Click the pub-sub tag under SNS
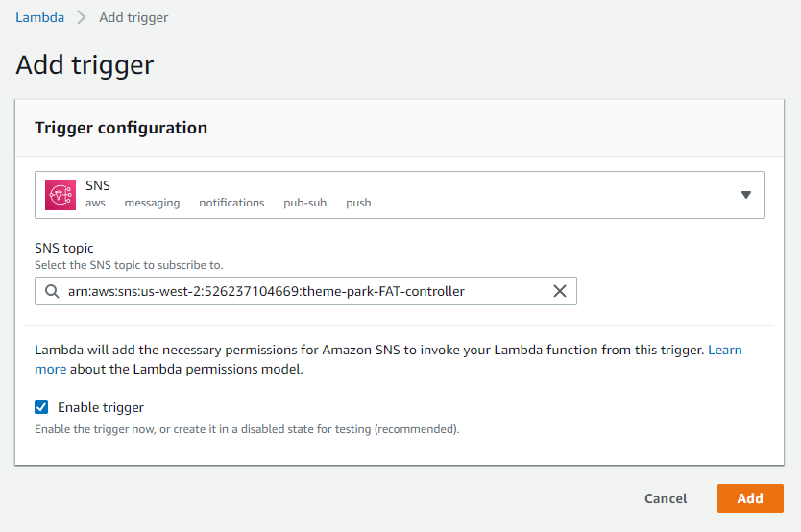Image resolution: width=801 pixels, height=532 pixels. click(305, 203)
